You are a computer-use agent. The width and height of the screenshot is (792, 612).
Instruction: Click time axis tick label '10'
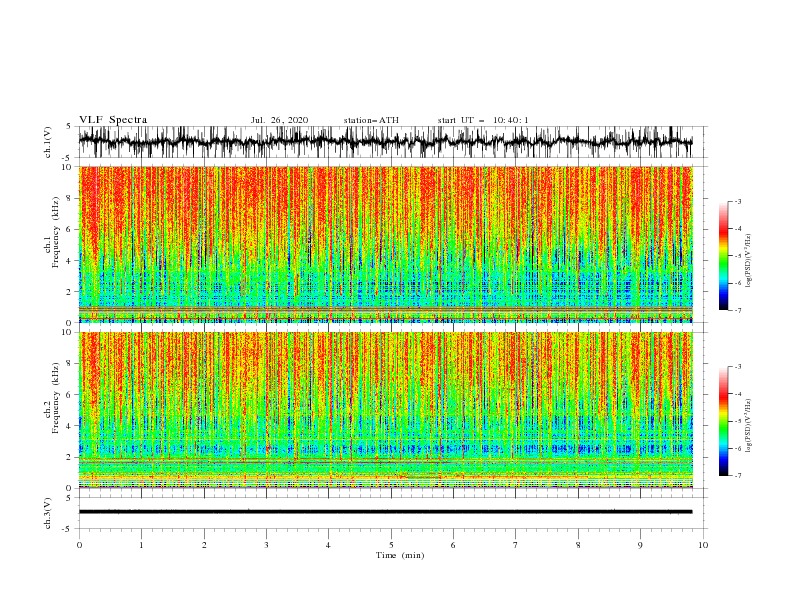pos(703,545)
